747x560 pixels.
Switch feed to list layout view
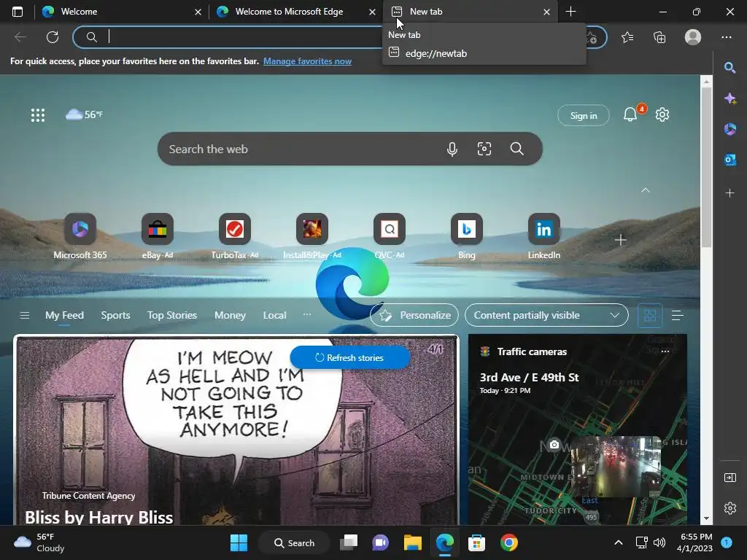pos(678,315)
